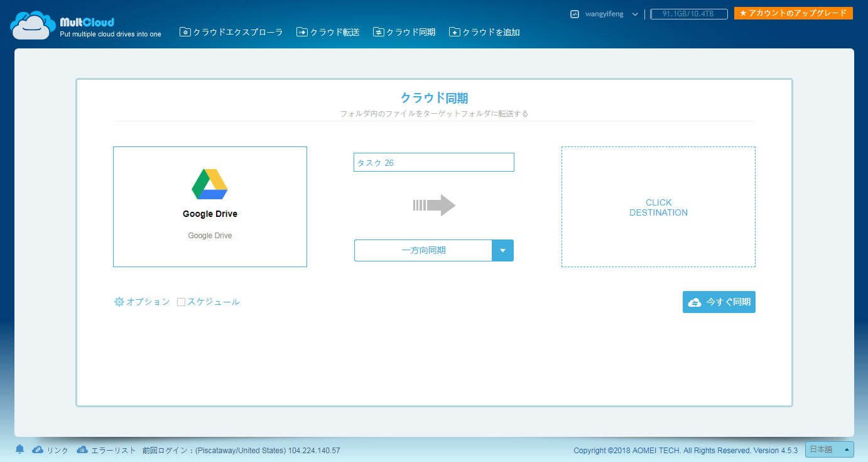Click アカウントのアップグレード button
868x462 pixels.
(x=793, y=13)
